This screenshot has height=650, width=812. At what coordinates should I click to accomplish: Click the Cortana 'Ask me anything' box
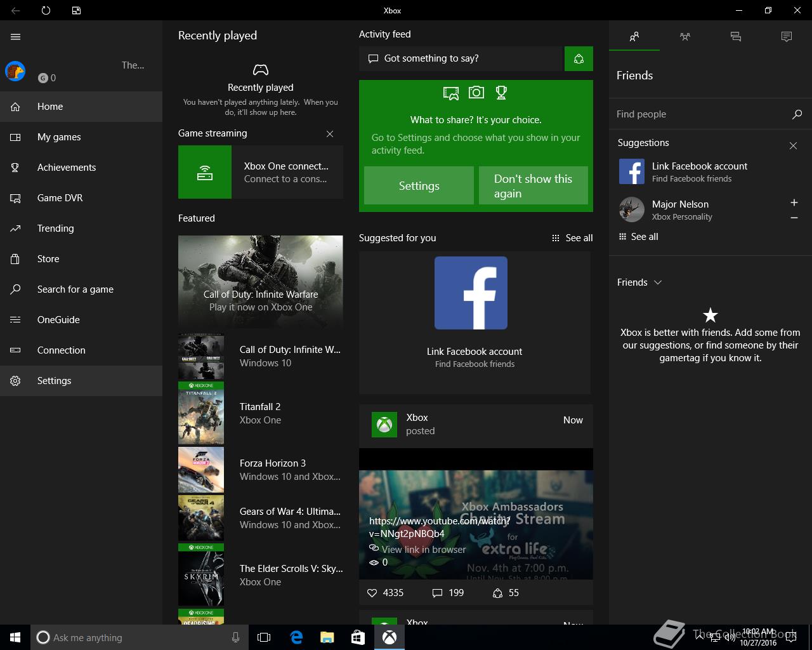click(138, 637)
